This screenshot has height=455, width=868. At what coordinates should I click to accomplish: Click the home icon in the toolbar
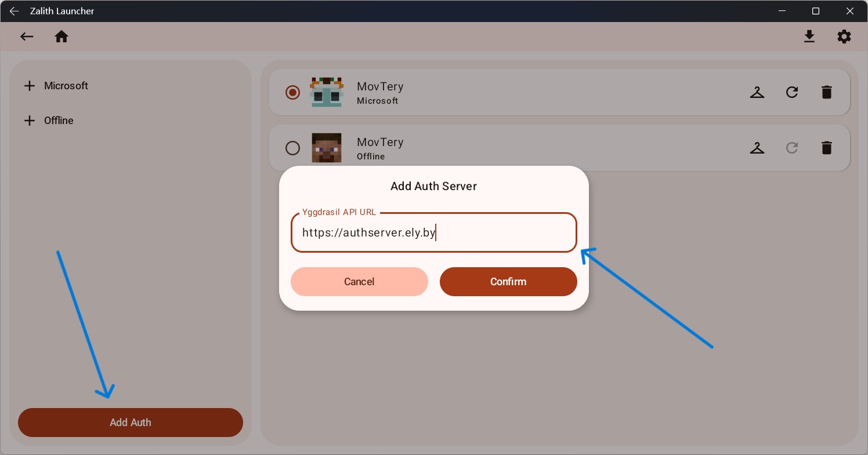(62, 36)
